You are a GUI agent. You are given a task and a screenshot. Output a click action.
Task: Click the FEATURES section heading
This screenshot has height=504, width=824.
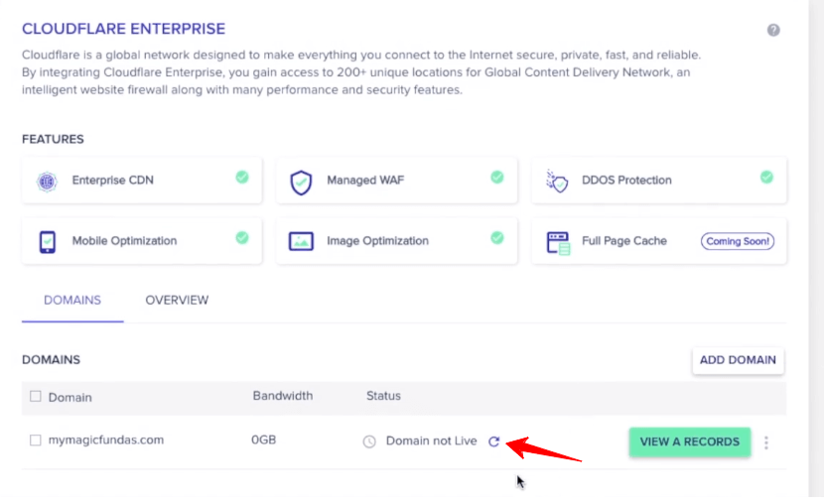tap(53, 139)
